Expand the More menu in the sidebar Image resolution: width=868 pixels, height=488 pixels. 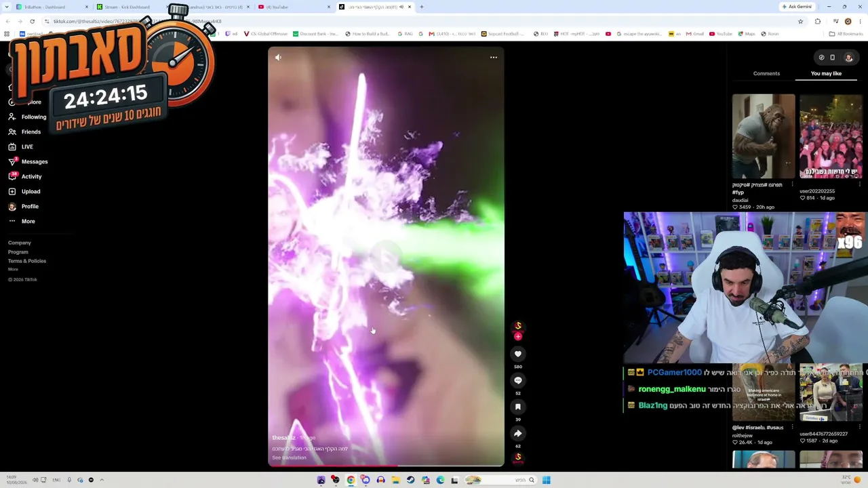pos(21,221)
